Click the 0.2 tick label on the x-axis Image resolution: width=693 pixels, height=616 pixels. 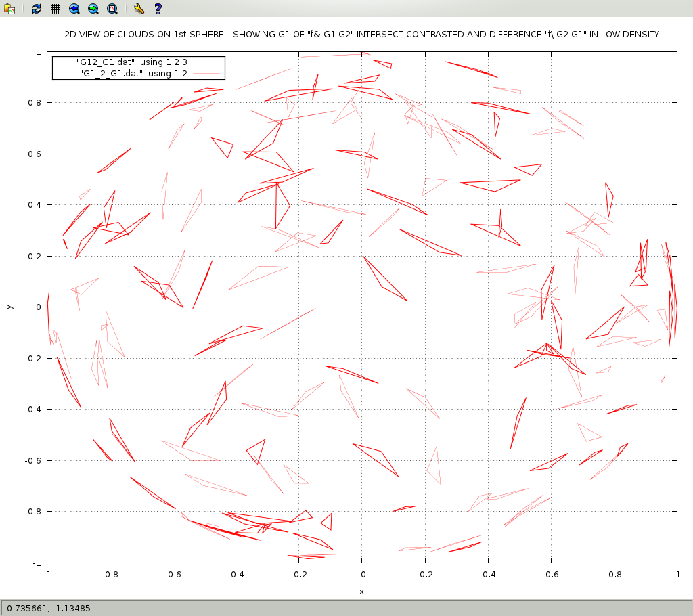(x=425, y=575)
